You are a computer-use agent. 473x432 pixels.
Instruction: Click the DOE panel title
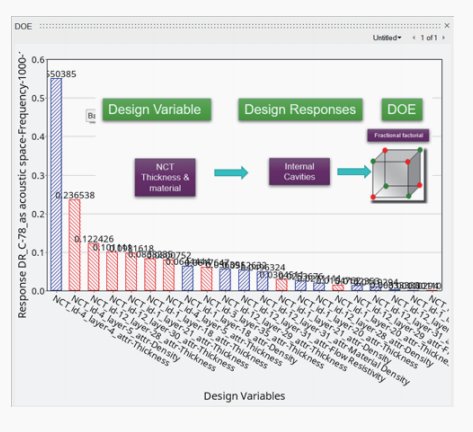click(x=23, y=26)
